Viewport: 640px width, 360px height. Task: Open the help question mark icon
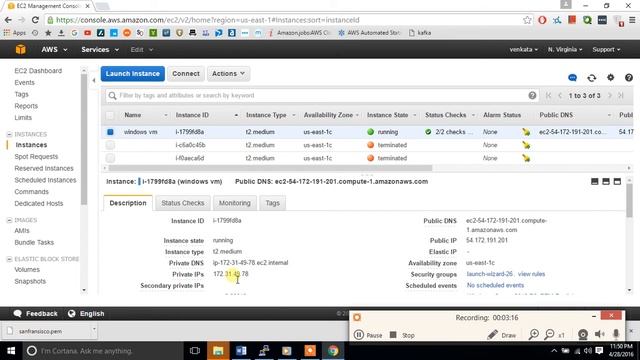click(x=629, y=78)
